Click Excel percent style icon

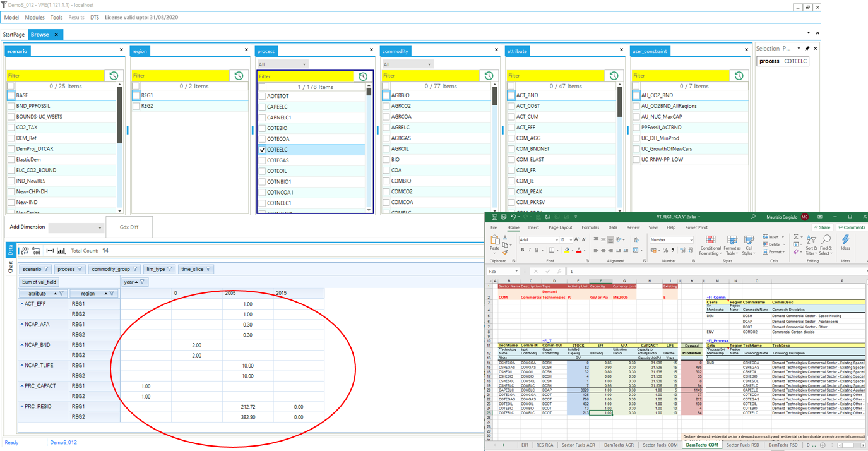[665, 250]
